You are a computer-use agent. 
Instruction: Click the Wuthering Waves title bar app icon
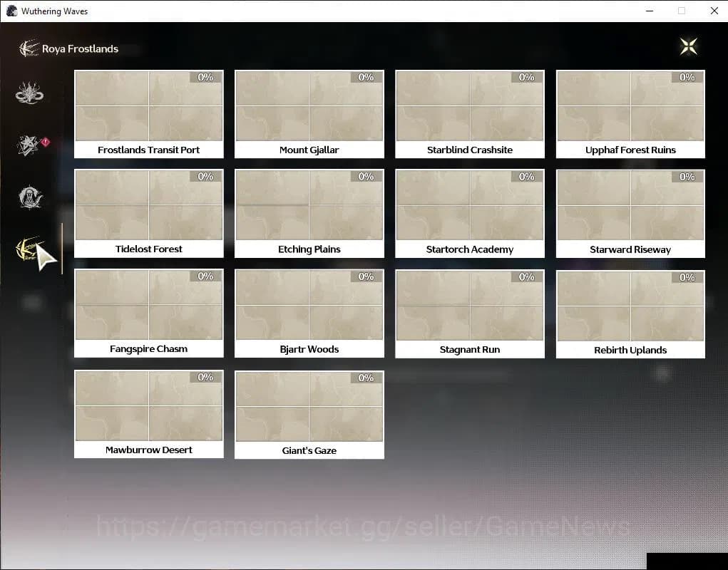tap(11, 11)
